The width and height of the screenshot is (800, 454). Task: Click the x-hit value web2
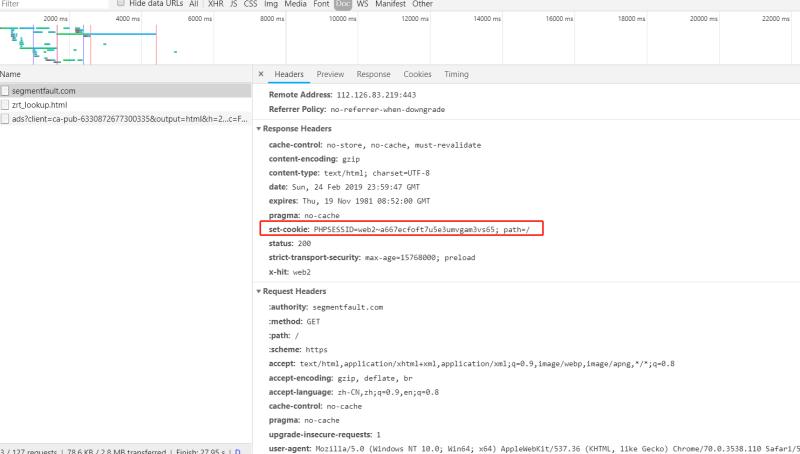point(302,272)
